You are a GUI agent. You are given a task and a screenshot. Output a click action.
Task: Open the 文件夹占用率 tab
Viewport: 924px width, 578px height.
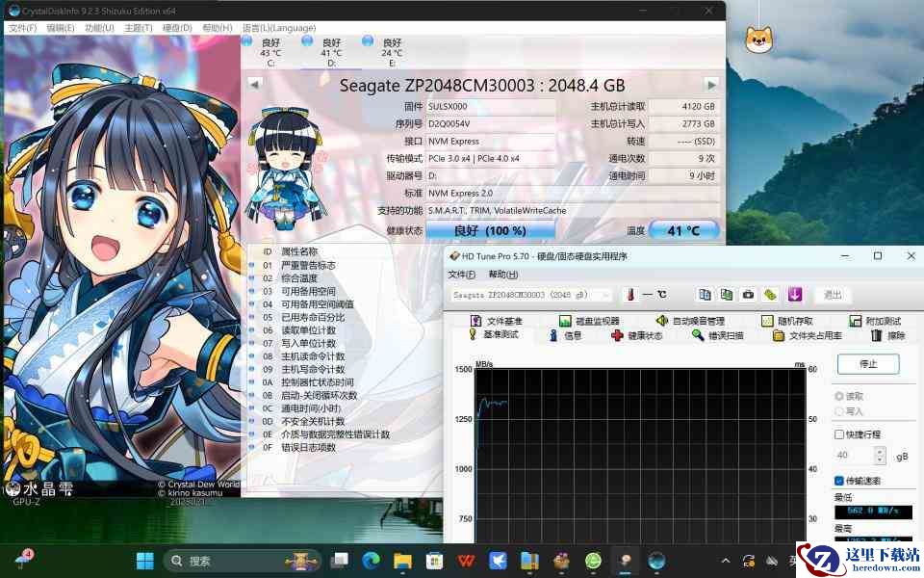click(808, 335)
